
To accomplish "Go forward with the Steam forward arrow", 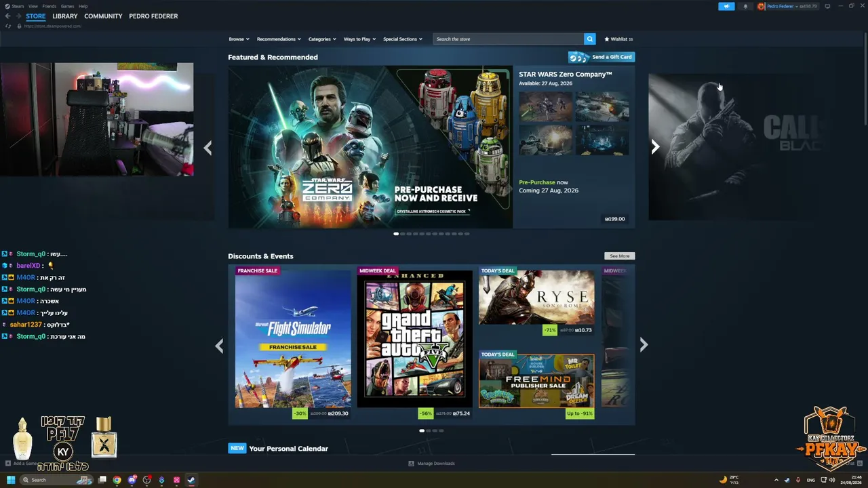I will coord(18,16).
